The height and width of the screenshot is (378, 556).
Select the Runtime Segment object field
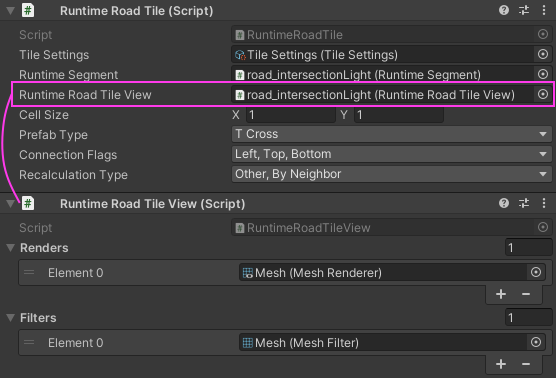click(391, 74)
